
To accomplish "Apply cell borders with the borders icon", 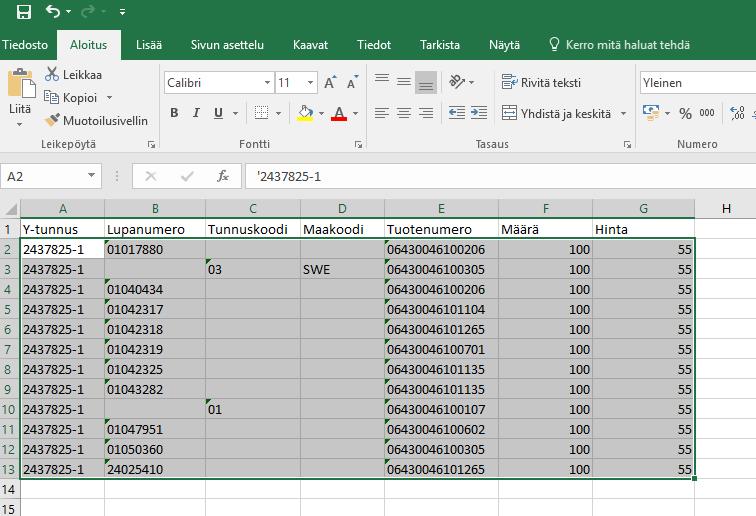I will tap(261, 113).
